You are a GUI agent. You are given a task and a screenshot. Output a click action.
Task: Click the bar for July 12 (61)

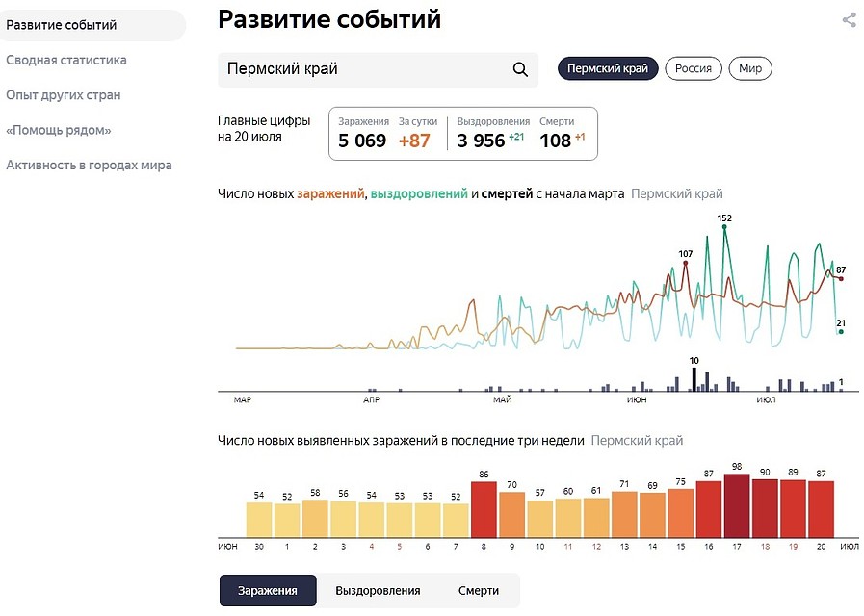point(596,518)
